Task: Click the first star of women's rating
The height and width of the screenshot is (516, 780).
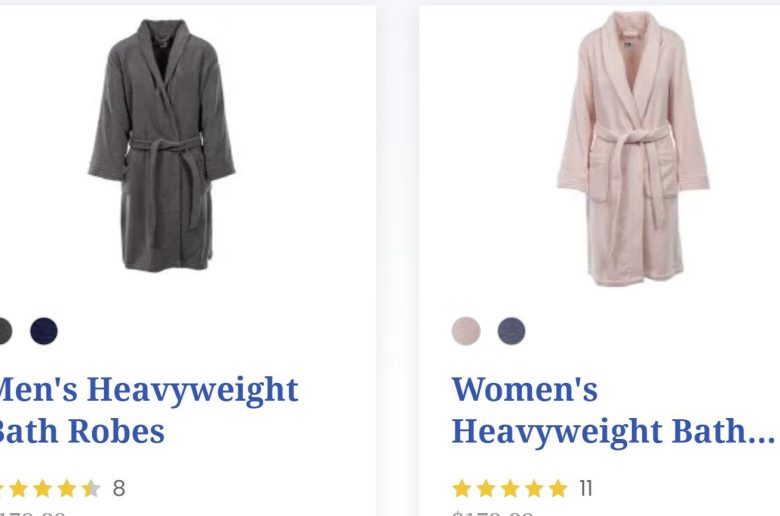Action: click(x=462, y=489)
